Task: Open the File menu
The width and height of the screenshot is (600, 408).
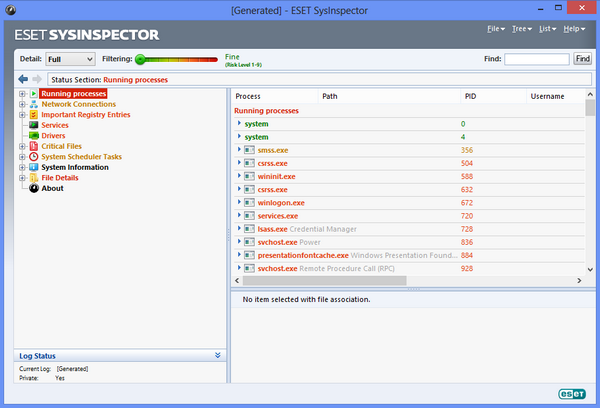Action: [x=496, y=29]
